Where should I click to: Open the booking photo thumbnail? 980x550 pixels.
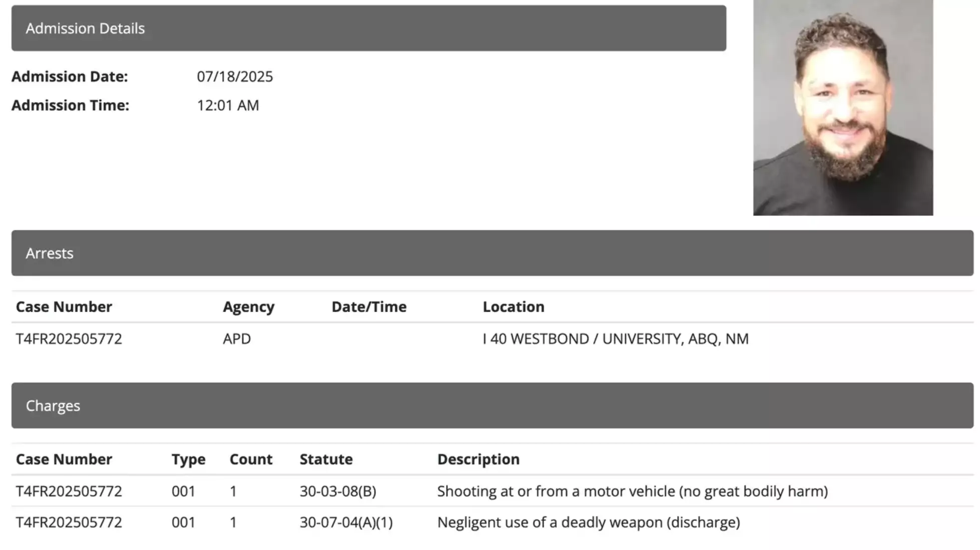[x=842, y=108]
